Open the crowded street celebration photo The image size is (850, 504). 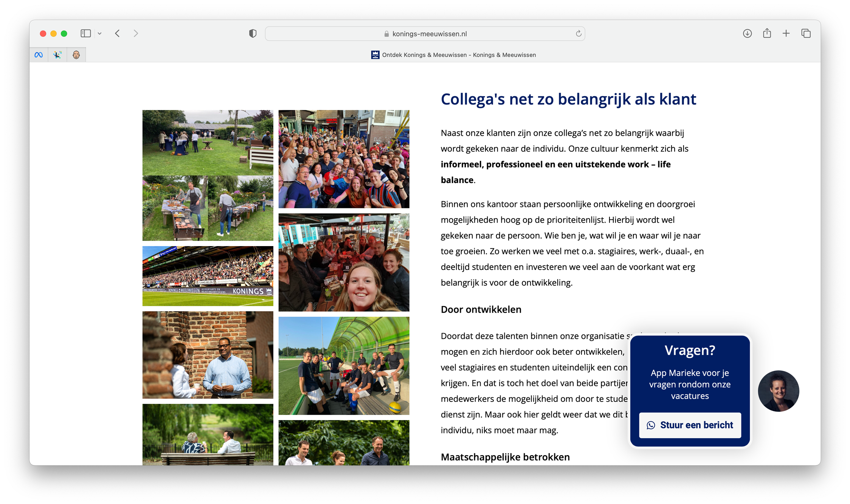tap(344, 159)
